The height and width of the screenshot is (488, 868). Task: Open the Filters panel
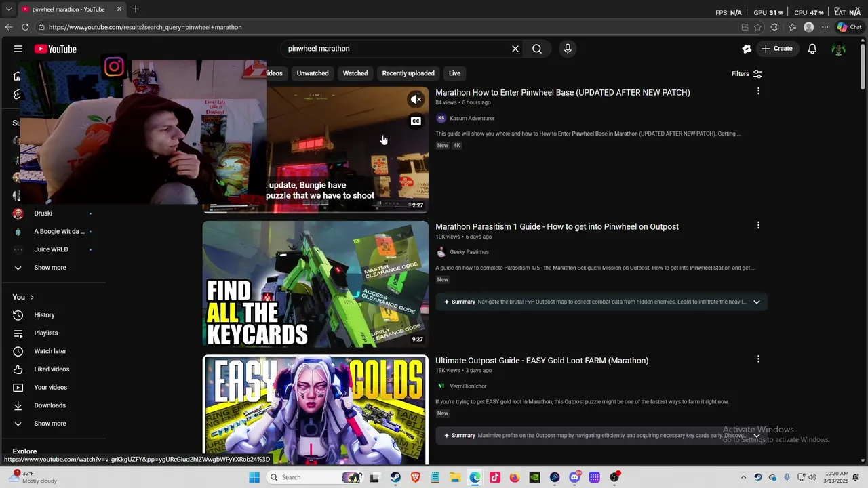coord(747,73)
